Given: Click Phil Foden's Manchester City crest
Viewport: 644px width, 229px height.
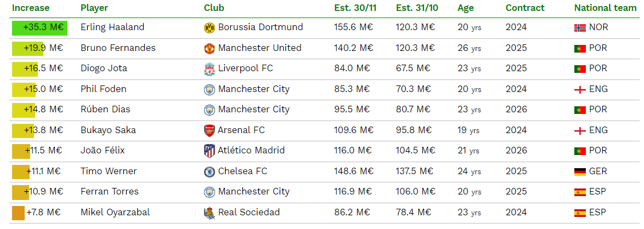Looking at the screenshot, I should click(x=210, y=89).
